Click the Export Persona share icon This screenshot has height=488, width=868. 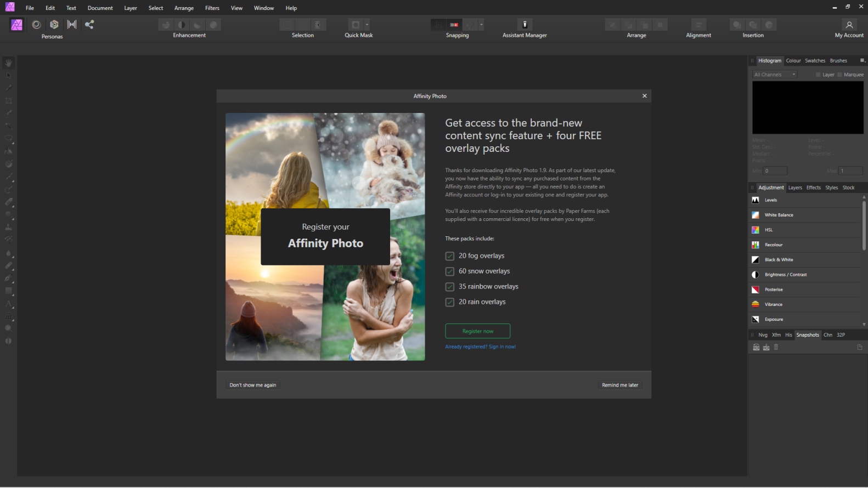click(89, 25)
